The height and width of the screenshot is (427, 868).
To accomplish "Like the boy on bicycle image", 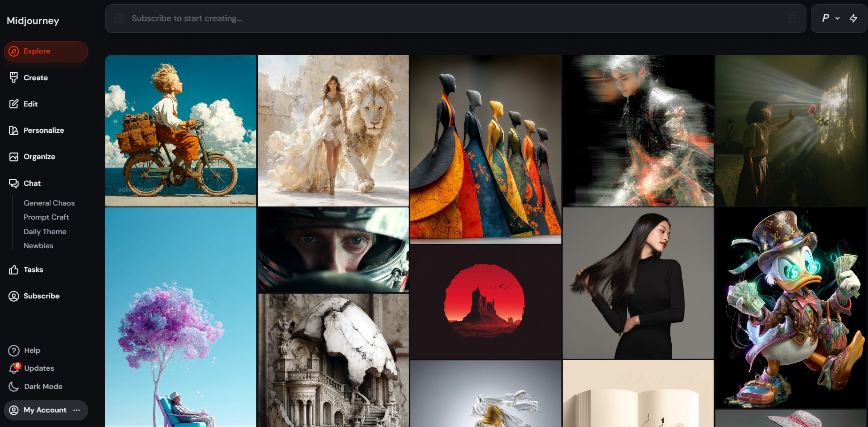I will 239,190.
